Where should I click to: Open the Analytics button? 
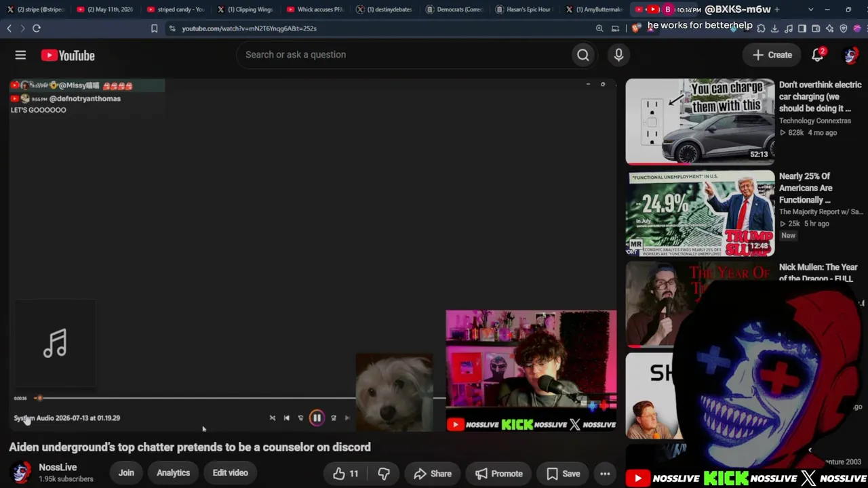[x=173, y=473]
